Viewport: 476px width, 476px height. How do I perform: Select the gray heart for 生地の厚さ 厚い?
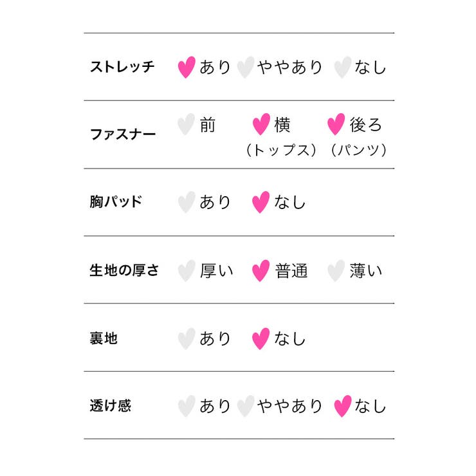[x=187, y=271]
